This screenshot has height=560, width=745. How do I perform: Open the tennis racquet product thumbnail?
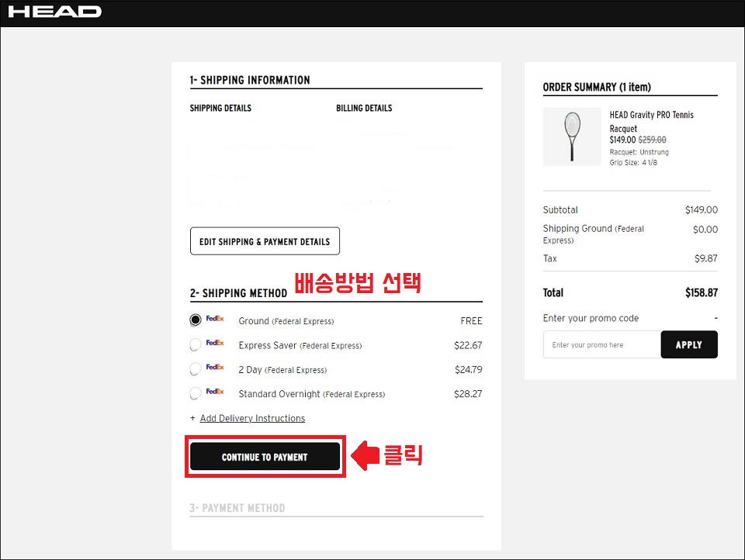572,137
